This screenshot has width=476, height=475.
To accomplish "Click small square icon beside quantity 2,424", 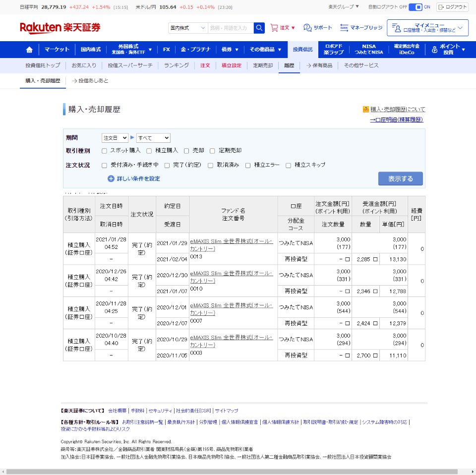I will tap(375, 324).
